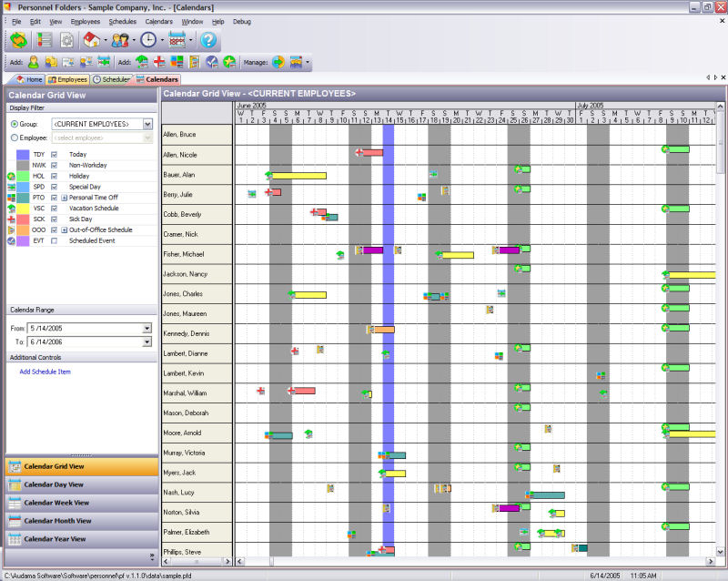Open the Group dropdown list
Viewport: 728px width, 581px height.
(147, 124)
